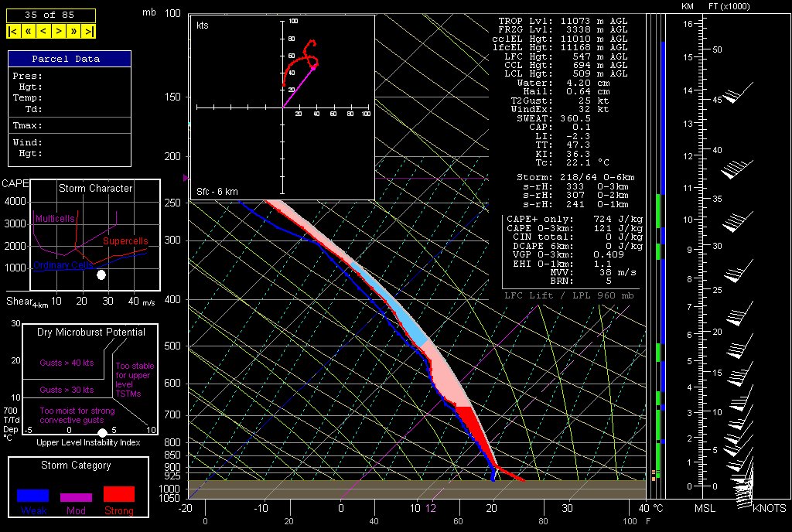Click the fast-forward double-right arrow button
792x532 pixels.
74,31
